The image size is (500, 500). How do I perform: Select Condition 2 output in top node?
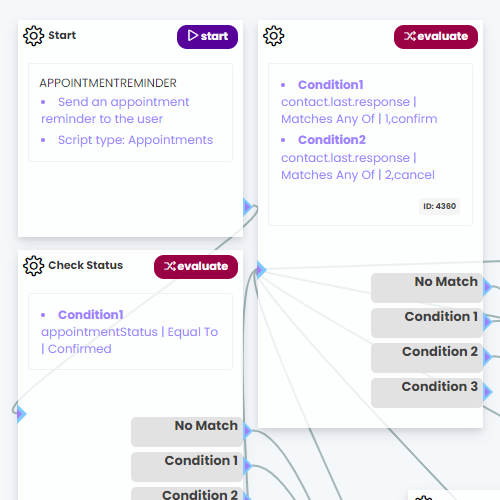tap(427, 358)
